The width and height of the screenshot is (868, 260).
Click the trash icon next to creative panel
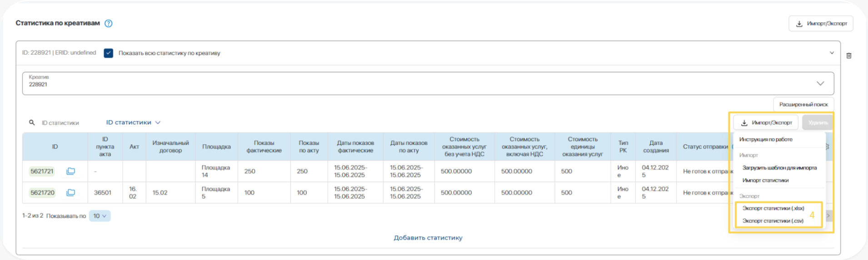(x=848, y=56)
